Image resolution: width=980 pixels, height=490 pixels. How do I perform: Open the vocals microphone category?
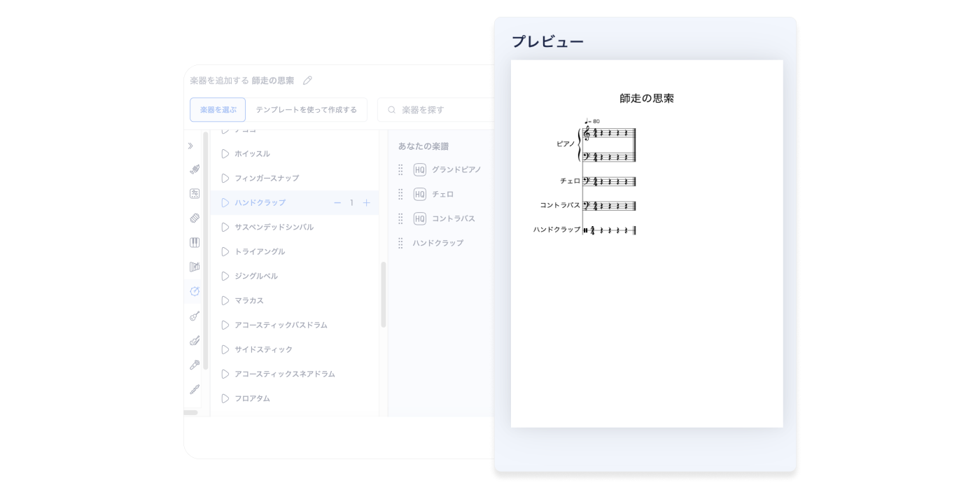(x=195, y=364)
